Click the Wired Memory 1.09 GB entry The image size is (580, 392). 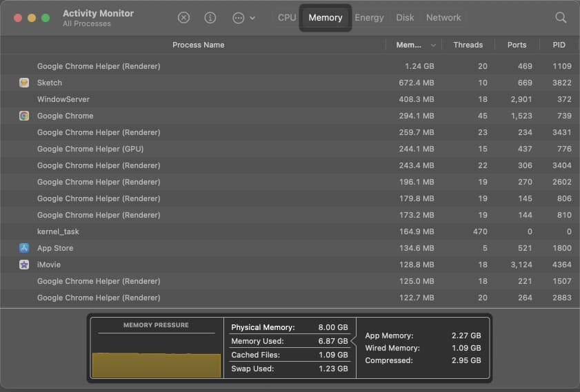point(423,348)
